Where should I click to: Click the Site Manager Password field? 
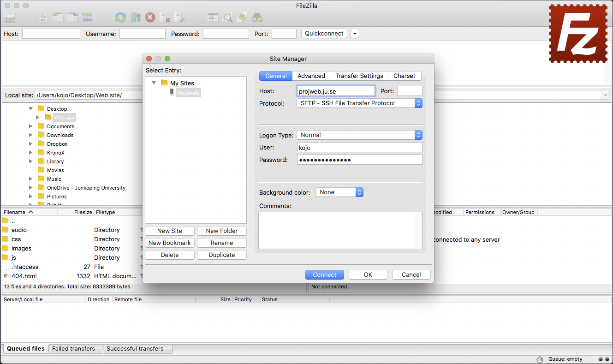coord(359,160)
